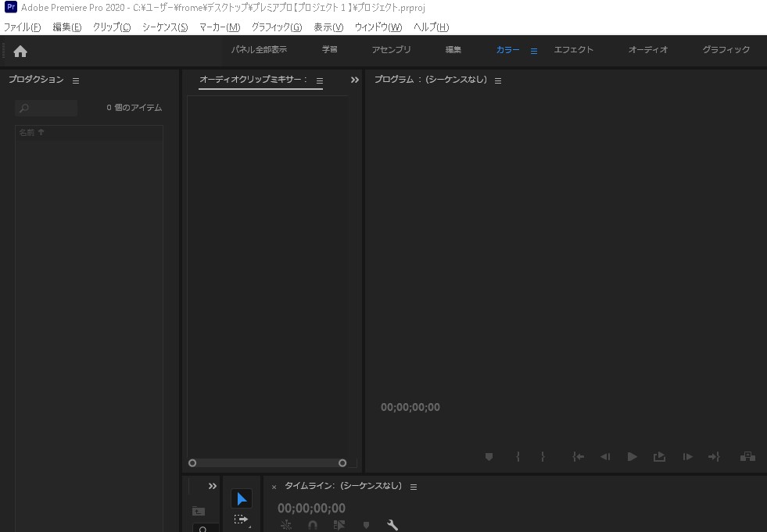Viewport: 767px width, 532px height.
Task: Toggle linked selection in timeline
Action: pyautogui.click(x=339, y=525)
